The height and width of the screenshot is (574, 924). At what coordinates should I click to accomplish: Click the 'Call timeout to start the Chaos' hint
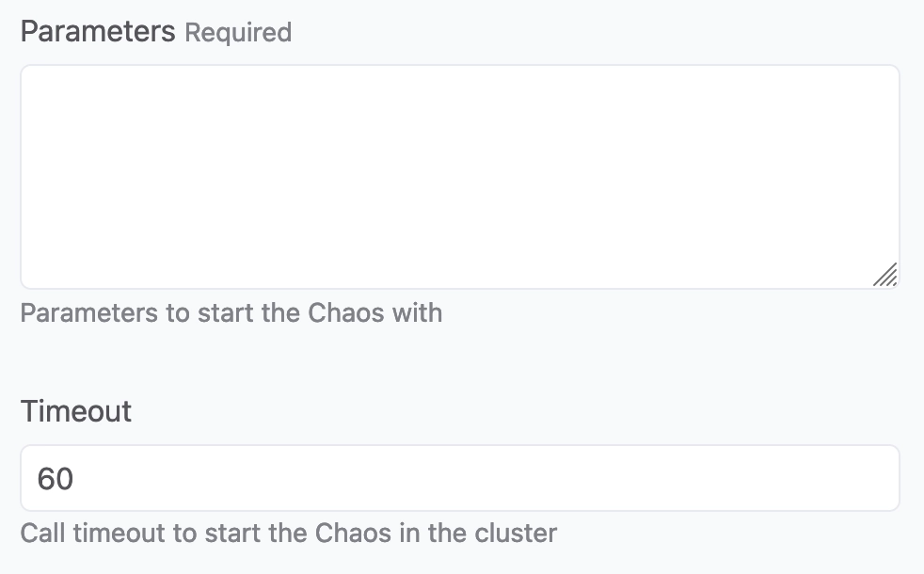pos(289,534)
